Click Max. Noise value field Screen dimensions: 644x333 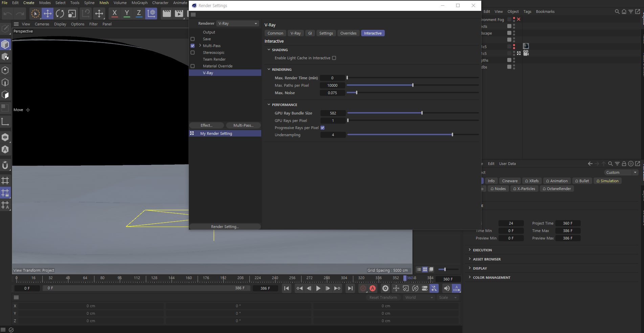point(332,93)
